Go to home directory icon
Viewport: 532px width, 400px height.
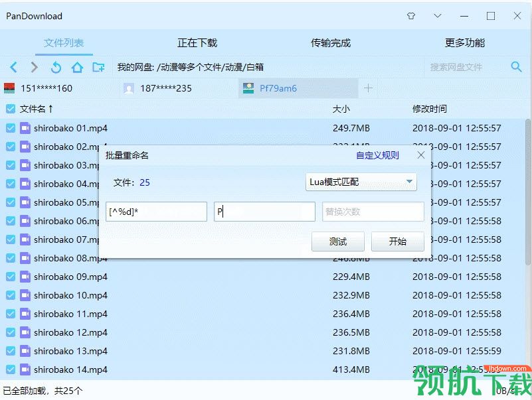coord(77,67)
